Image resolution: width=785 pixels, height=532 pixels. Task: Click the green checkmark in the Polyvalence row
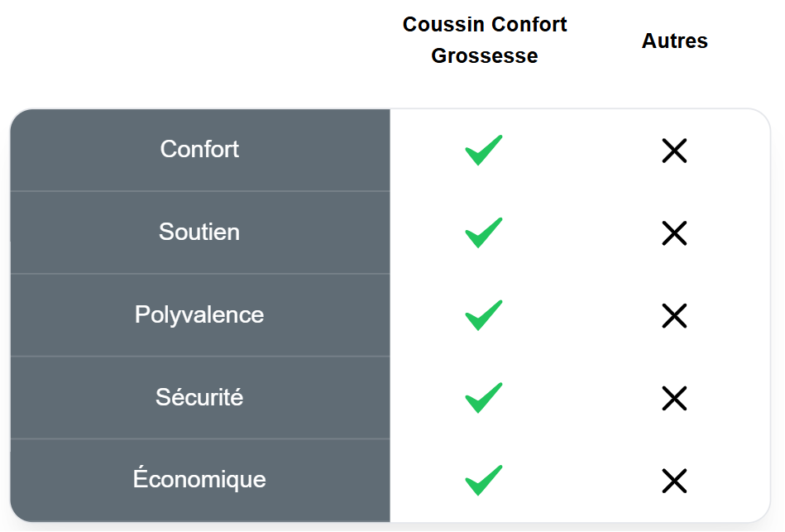coord(484,315)
